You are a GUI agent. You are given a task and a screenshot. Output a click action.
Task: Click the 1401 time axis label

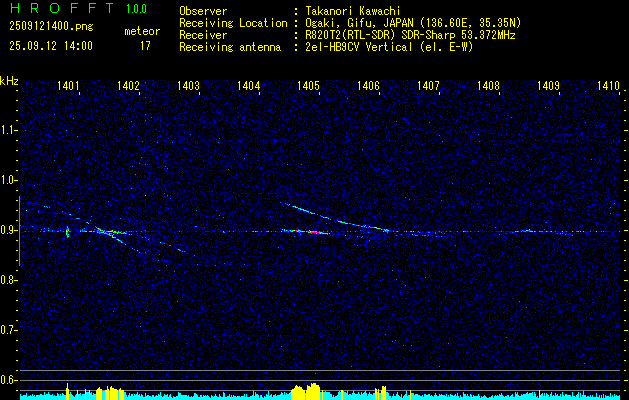coord(68,85)
